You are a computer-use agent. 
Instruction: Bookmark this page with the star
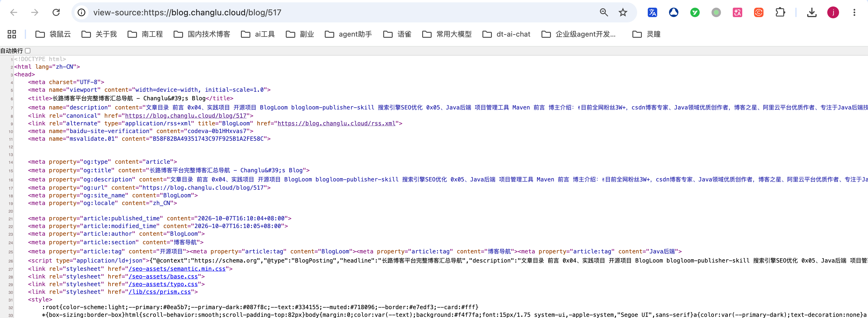[623, 12]
